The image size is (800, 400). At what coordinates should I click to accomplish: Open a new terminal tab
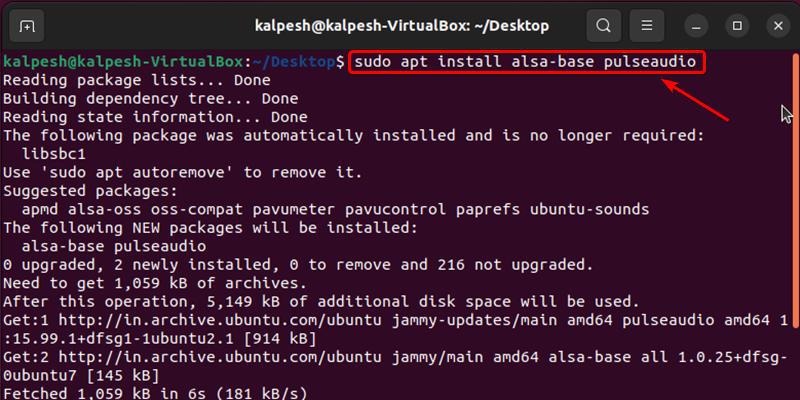pos(27,24)
